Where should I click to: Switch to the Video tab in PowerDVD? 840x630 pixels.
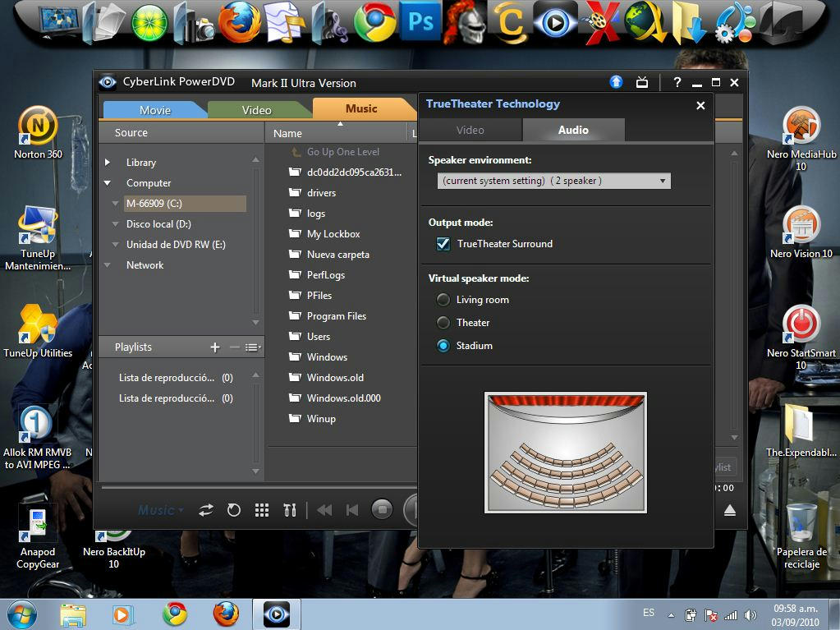(257, 110)
